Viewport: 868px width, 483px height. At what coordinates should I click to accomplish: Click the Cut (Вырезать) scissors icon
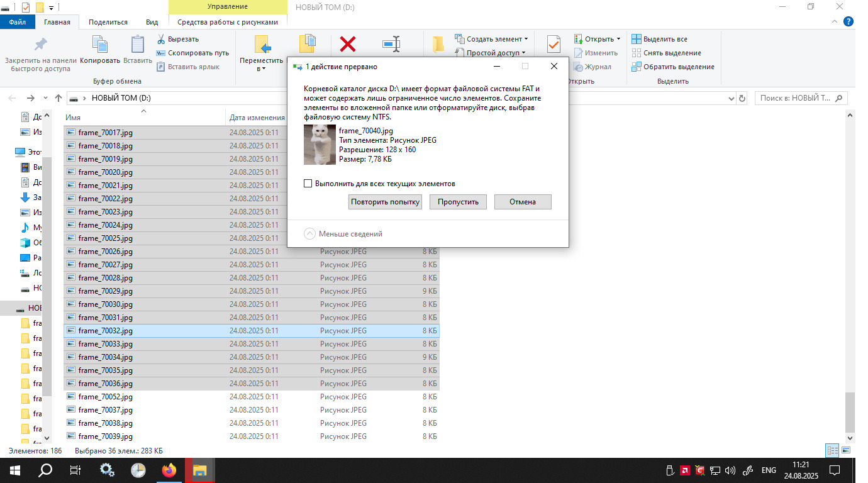click(161, 39)
